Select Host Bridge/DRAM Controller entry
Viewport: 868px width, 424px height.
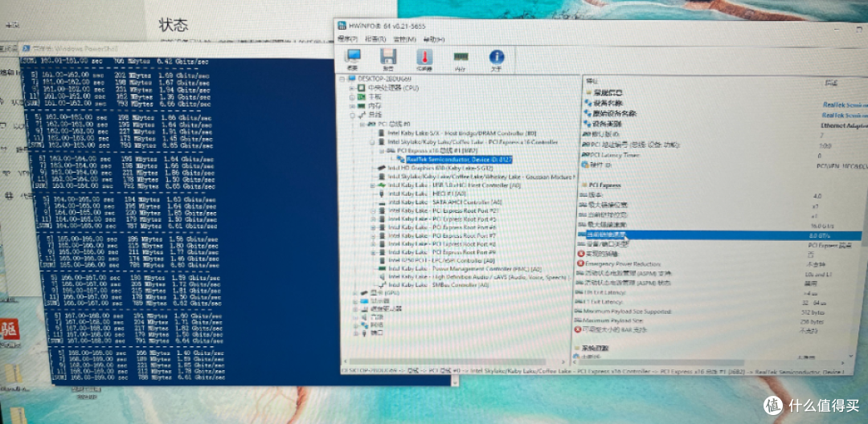tap(461, 133)
